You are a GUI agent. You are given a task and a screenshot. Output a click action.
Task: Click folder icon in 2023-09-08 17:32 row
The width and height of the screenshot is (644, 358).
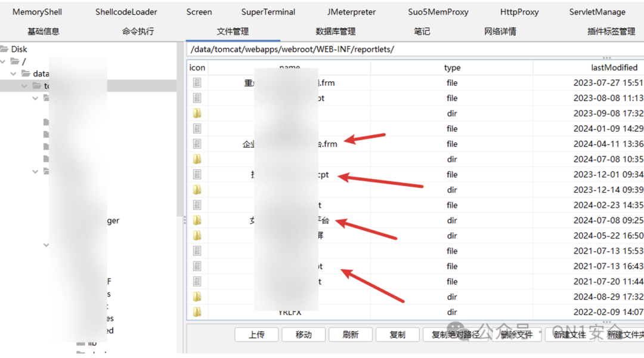click(197, 113)
